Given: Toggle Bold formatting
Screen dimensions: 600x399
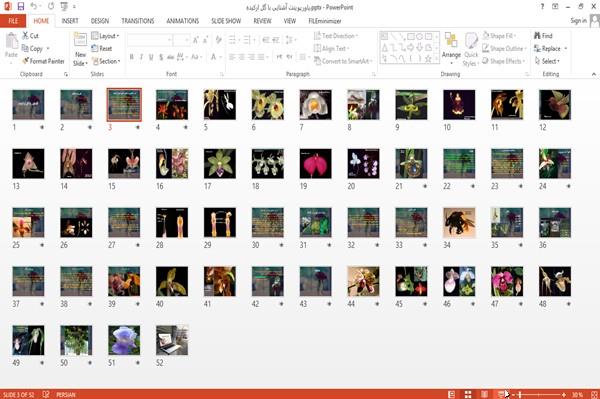Looking at the screenshot, I should (132, 57).
